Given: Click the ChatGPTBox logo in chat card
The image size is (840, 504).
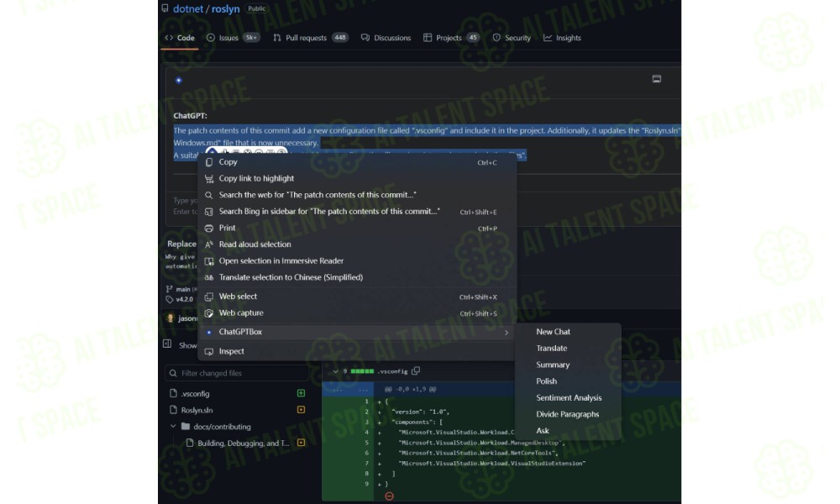Looking at the screenshot, I should pos(179,81).
